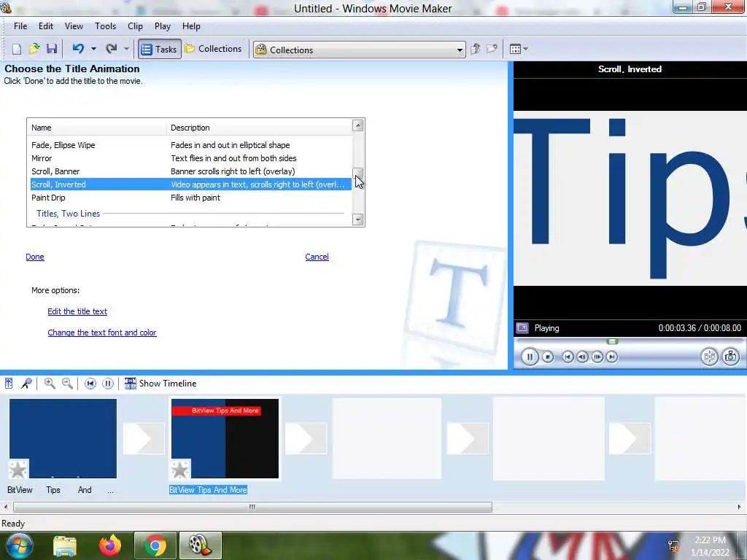Click Show Timeline button

pyautogui.click(x=160, y=384)
